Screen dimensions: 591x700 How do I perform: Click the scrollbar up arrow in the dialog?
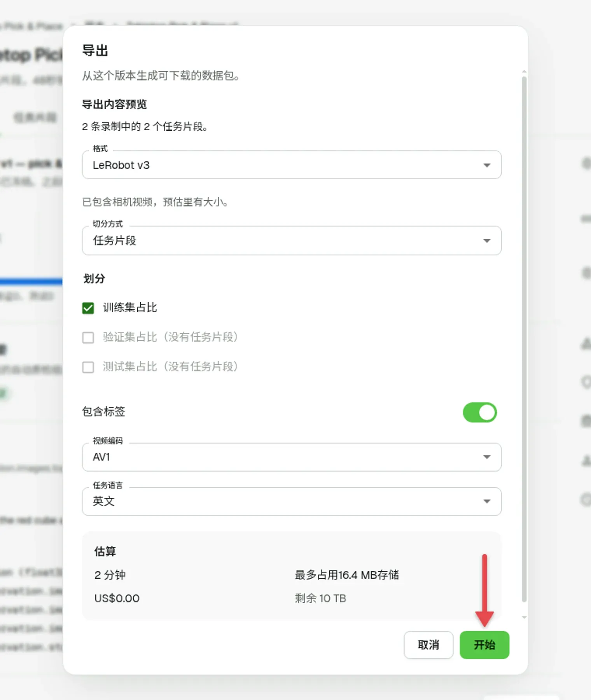click(x=524, y=72)
